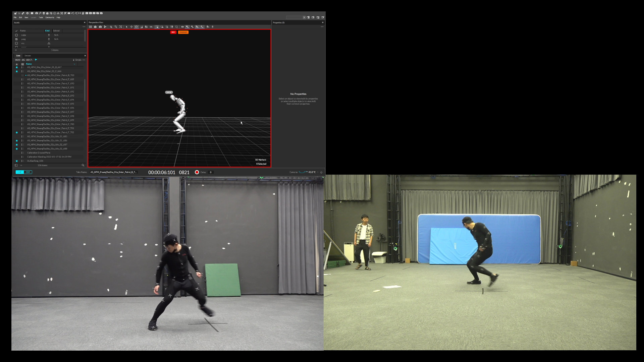
Task: Select the rotate tool in viewport toolbar
Action: [136, 27]
